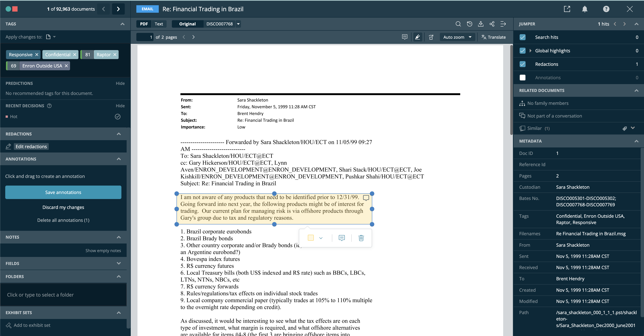This screenshot has width=644, height=336.
Task: Add a comment from the annotation popup
Action: coord(341,238)
